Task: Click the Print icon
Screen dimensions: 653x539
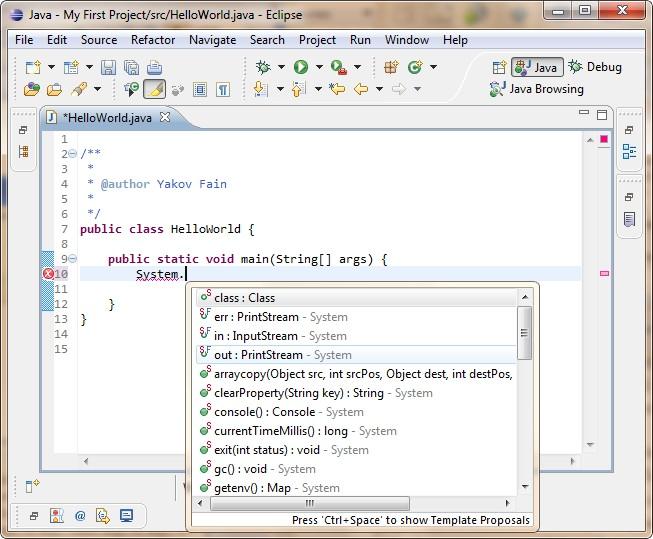Action: click(155, 67)
